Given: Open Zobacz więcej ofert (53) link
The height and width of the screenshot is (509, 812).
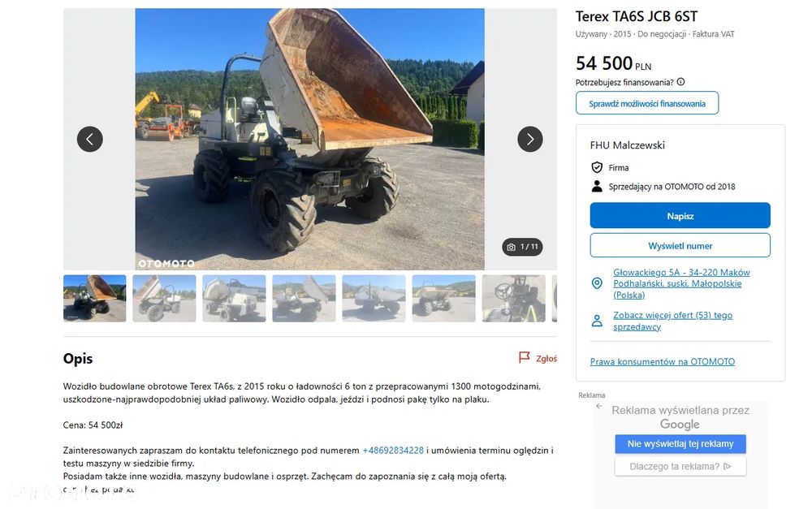Looking at the screenshot, I should 672,321.
